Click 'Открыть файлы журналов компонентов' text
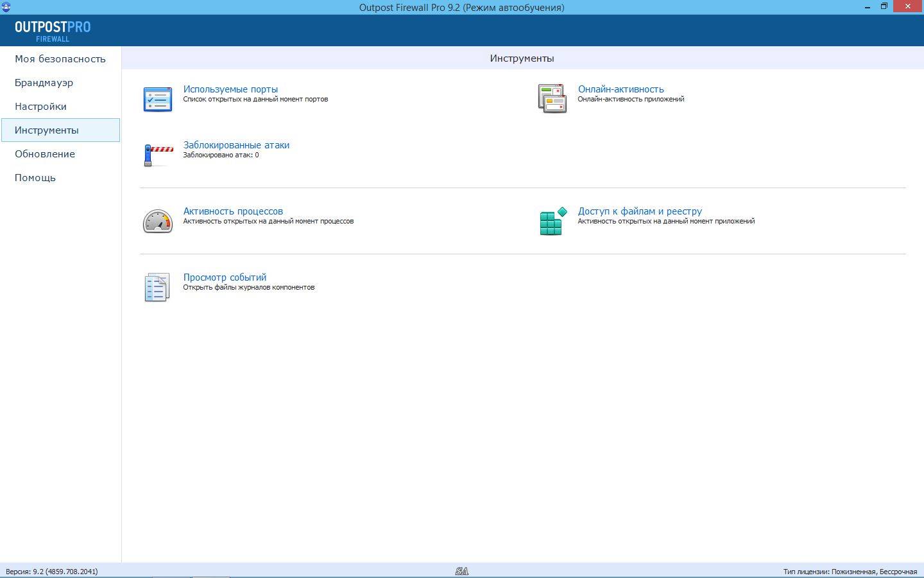The image size is (924, 578). [249, 288]
